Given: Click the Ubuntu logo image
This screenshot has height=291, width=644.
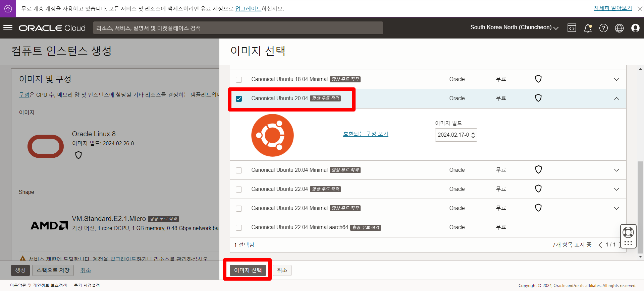Looking at the screenshot, I should [x=272, y=135].
